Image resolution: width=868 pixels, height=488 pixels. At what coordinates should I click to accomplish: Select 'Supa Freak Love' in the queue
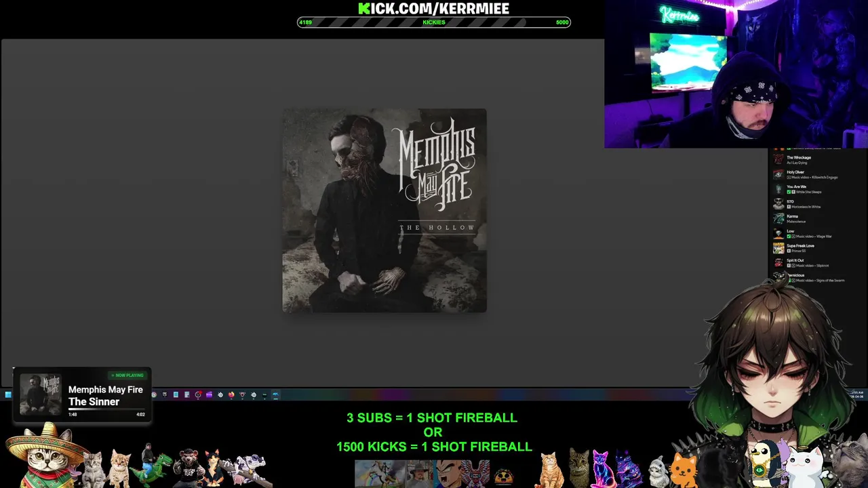pyautogui.click(x=800, y=246)
